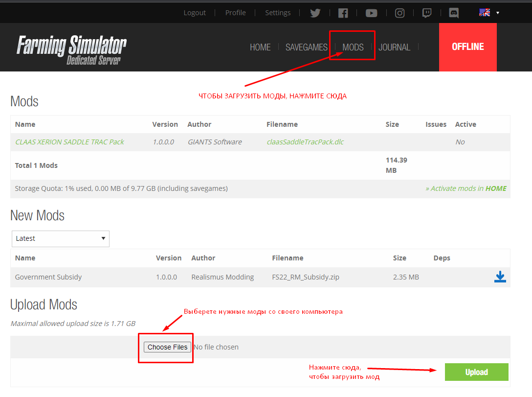This screenshot has height=397, width=532.
Task: Open the JOURNAL menu item
Action: [394, 47]
